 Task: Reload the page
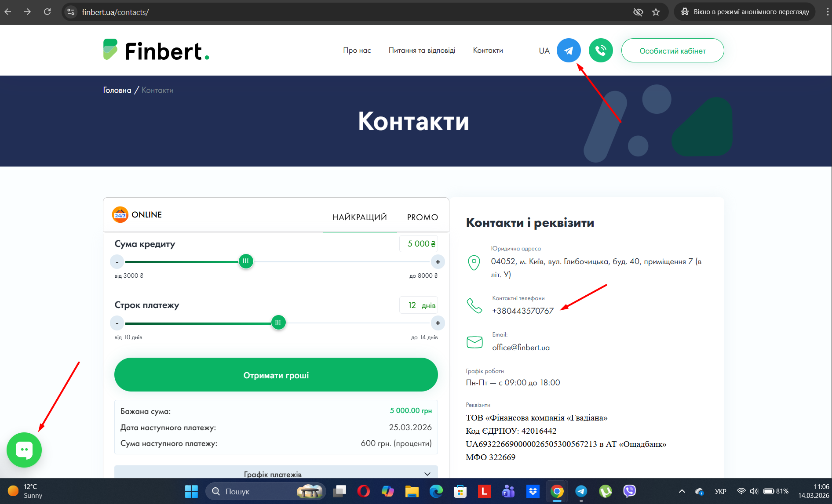[47, 12]
